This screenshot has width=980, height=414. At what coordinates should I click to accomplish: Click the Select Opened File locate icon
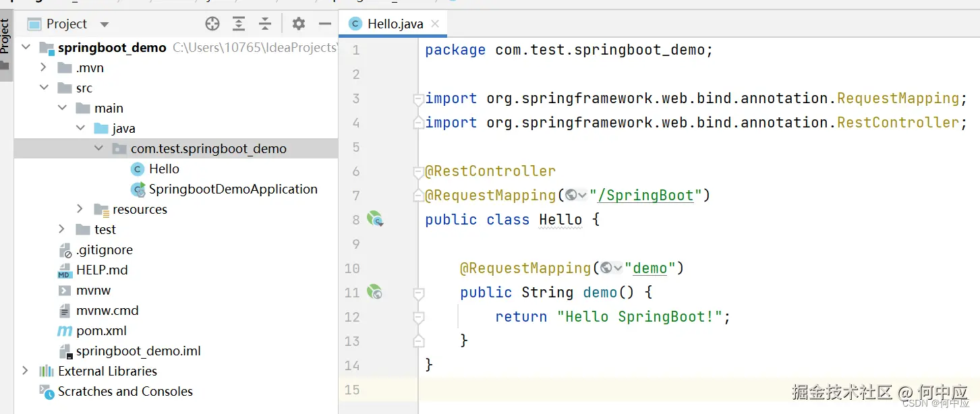pyautogui.click(x=212, y=24)
